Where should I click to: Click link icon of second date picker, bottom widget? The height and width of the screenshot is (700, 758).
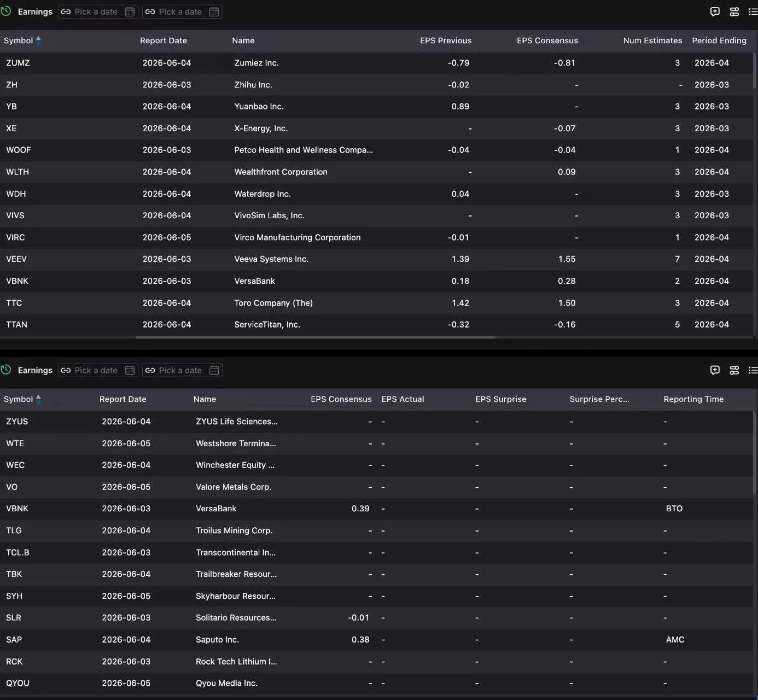[150, 370]
